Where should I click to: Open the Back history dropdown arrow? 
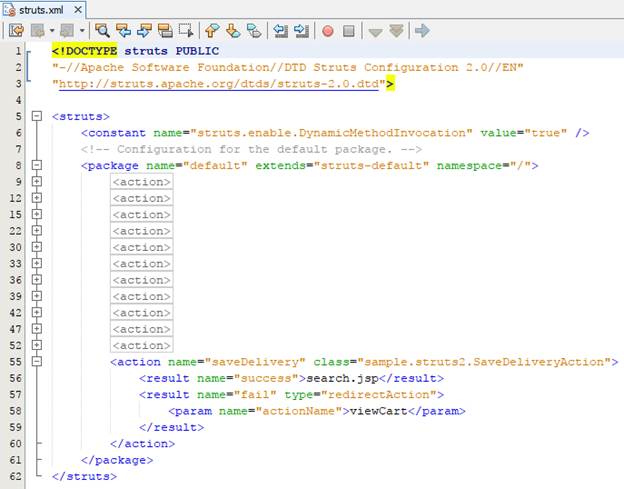pos(52,31)
